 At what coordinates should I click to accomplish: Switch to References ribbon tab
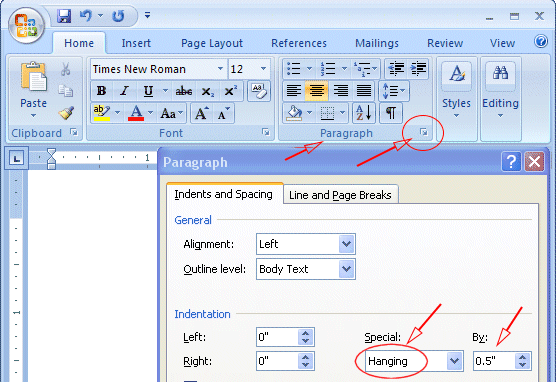click(x=299, y=43)
